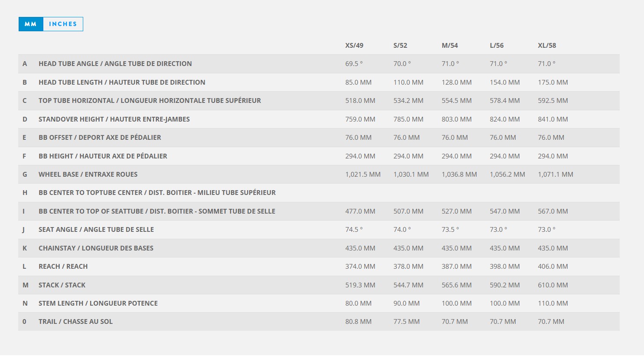Click the Head Tube Angle row label

coord(115,64)
